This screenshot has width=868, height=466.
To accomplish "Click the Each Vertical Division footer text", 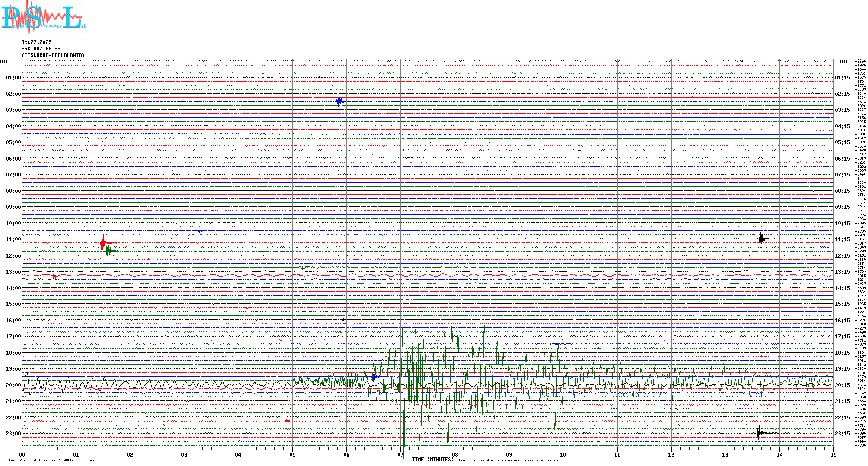I will [x=55, y=460].
